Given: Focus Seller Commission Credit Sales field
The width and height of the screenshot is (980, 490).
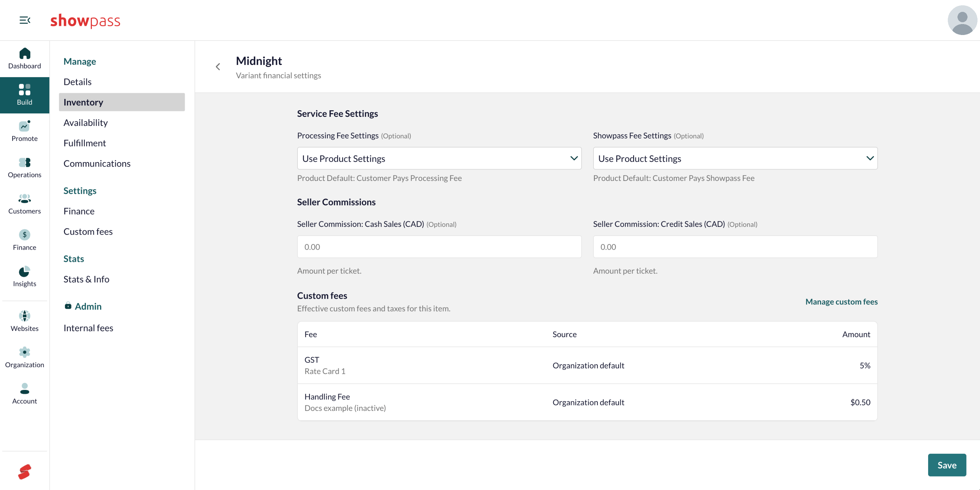Looking at the screenshot, I should [735, 247].
